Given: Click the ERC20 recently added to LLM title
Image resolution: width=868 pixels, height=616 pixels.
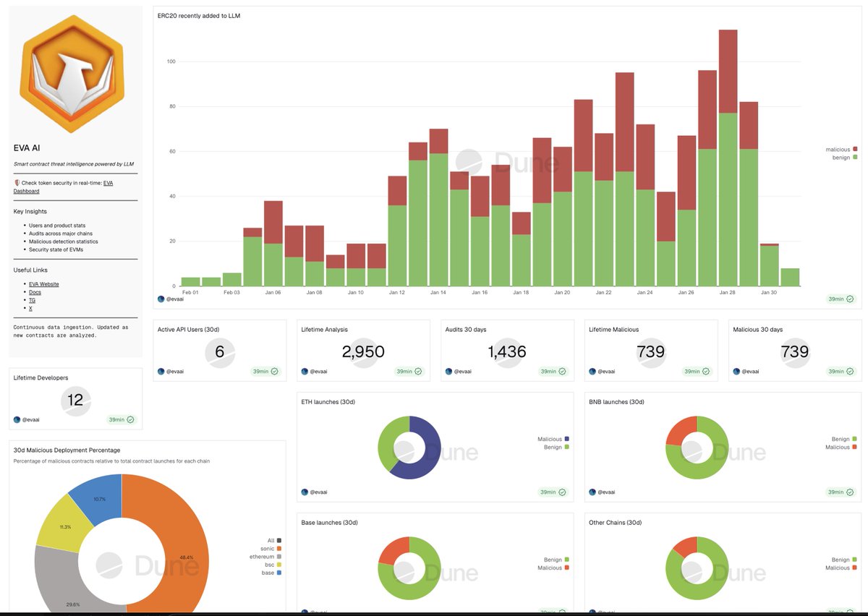Looking at the screenshot, I should (199, 15).
